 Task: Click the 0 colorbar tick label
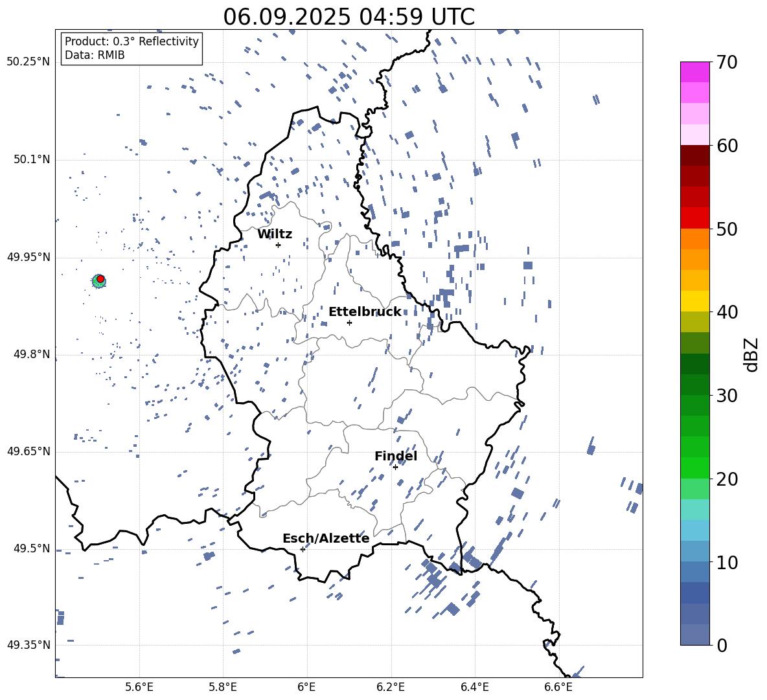coord(722,645)
